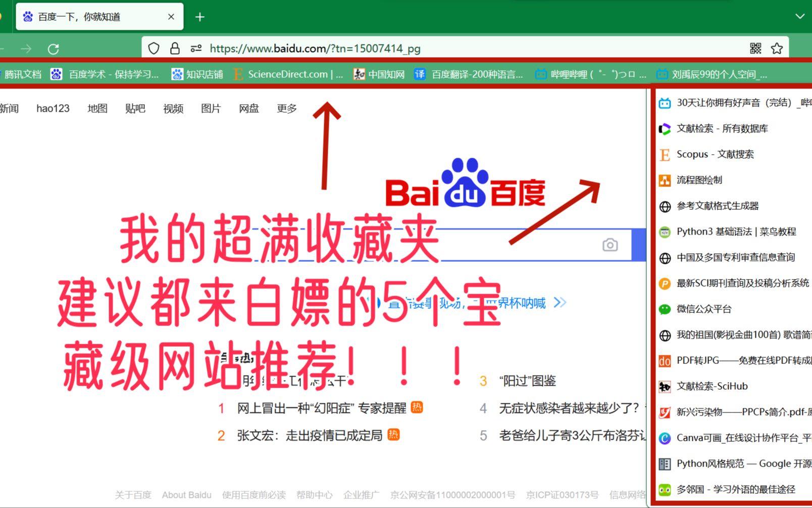
Task: Open 企业推广 footer link
Action: pos(361,495)
